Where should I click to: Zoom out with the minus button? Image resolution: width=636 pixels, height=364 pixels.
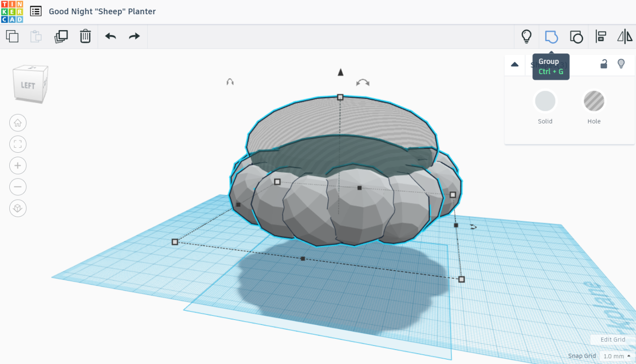[x=18, y=187]
